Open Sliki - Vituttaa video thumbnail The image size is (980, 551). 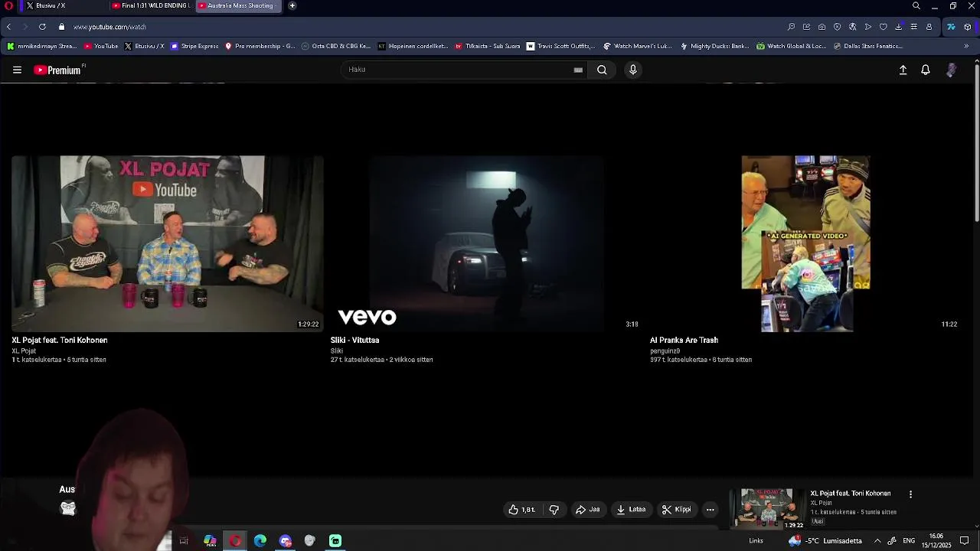486,243
